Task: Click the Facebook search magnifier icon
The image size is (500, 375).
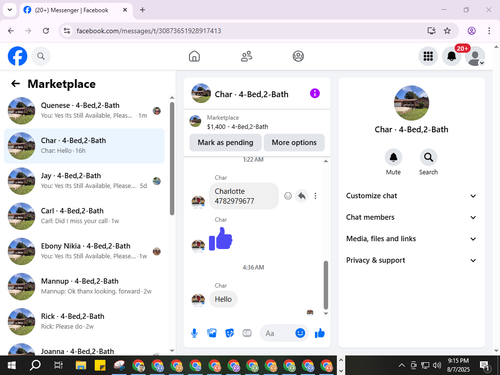Action: tap(41, 56)
